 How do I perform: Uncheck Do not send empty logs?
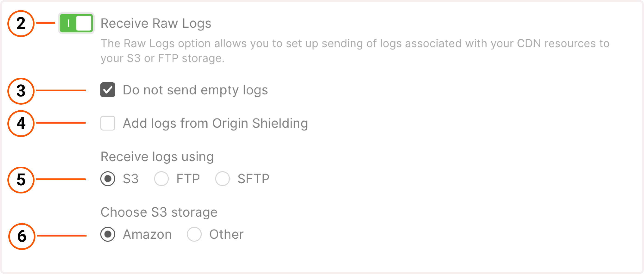point(108,90)
